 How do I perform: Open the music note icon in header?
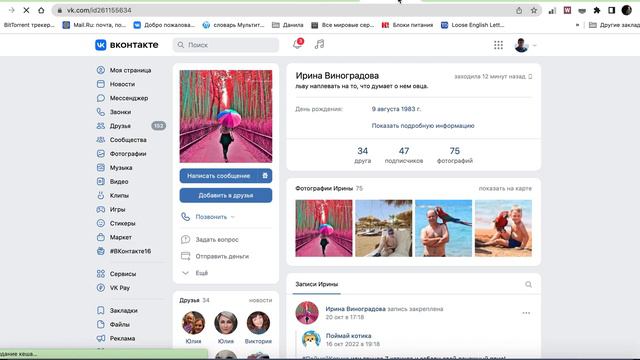coord(320,44)
